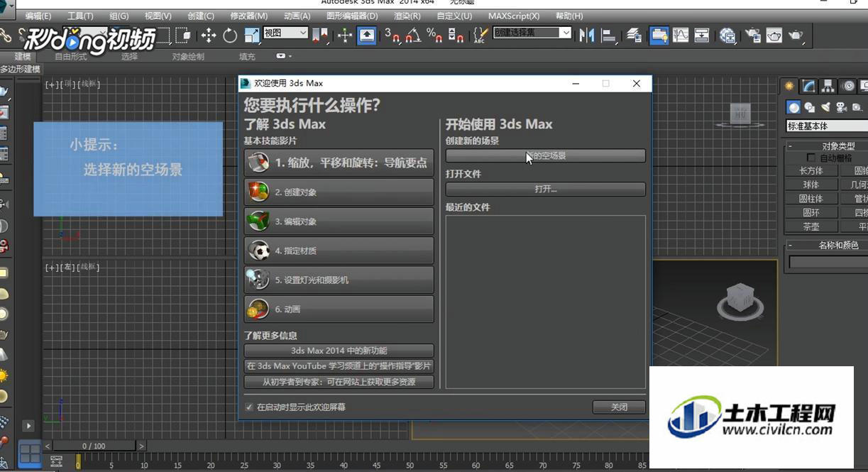Viewport: 868px width, 472px height.
Task: Open 3ds Max 2014 中的新功能 link
Action: tap(339, 351)
